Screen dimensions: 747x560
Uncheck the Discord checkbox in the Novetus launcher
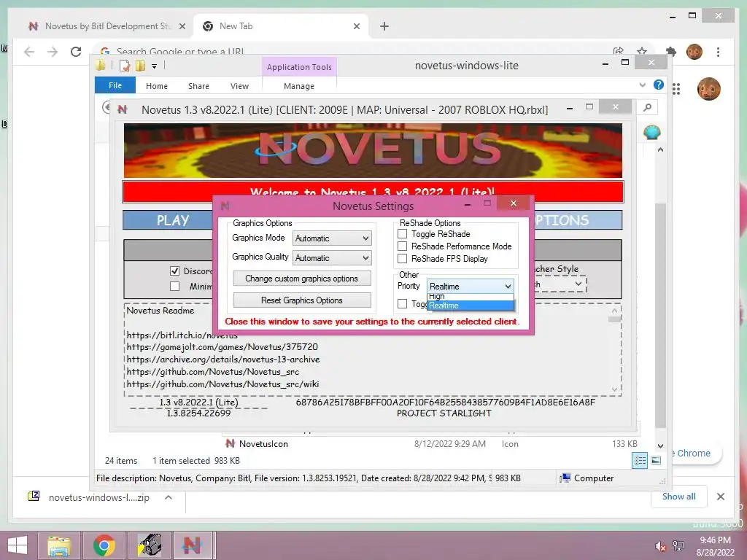click(175, 271)
